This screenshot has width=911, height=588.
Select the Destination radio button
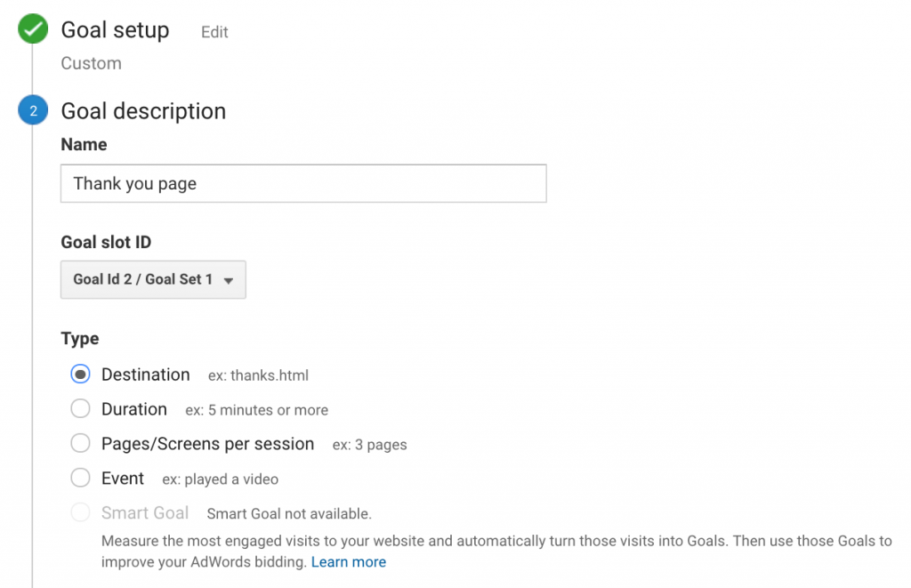(x=81, y=375)
